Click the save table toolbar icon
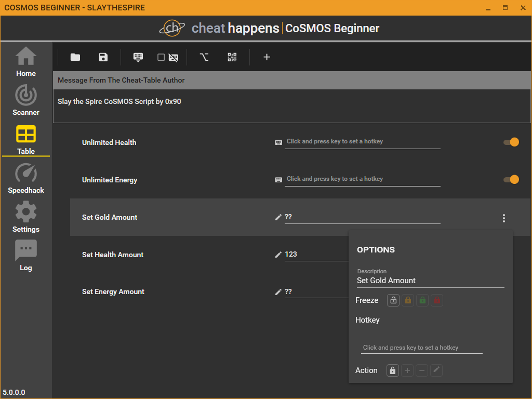532x399 pixels. (103, 57)
